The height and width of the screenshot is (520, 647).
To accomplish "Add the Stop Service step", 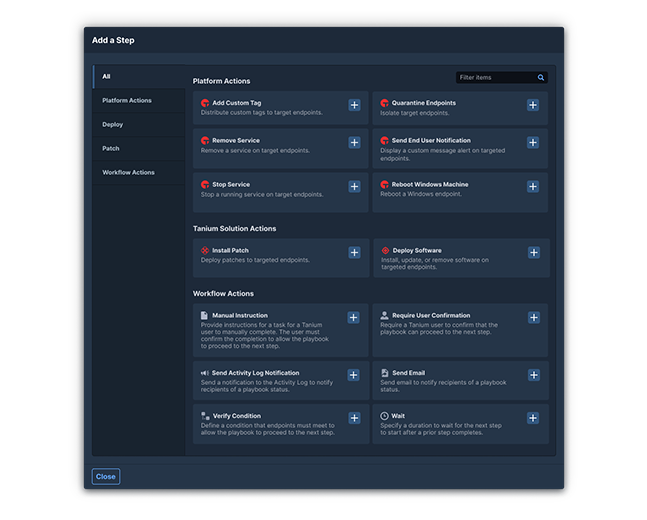I will pyautogui.click(x=354, y=187).
